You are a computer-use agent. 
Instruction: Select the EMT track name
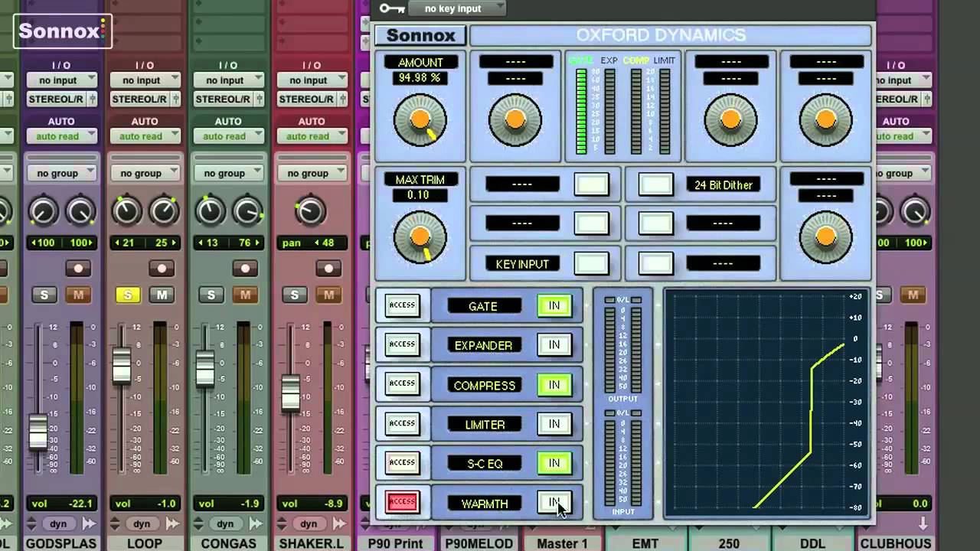[x=645, y=543]
